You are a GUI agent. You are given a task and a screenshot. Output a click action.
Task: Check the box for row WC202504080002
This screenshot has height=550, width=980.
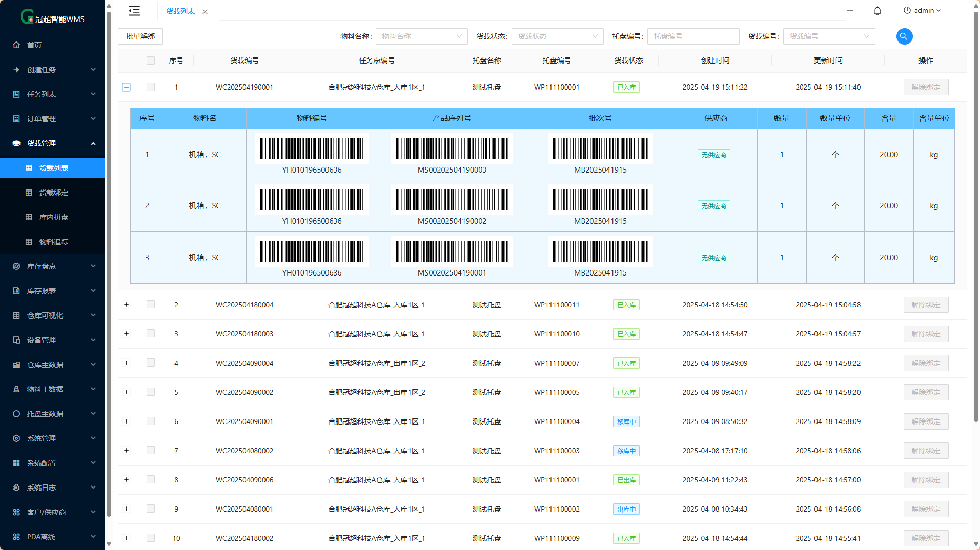coord(151,450)
